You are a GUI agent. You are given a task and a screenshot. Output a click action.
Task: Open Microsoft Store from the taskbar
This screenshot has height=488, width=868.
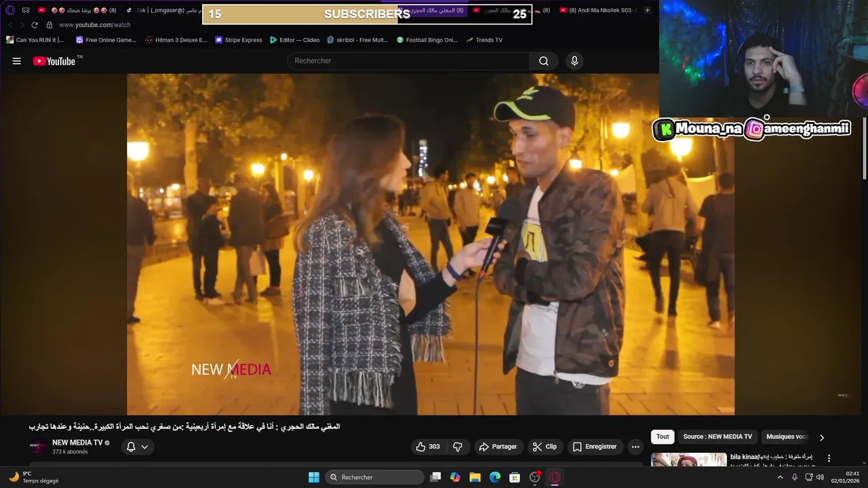tap(515, 477)
